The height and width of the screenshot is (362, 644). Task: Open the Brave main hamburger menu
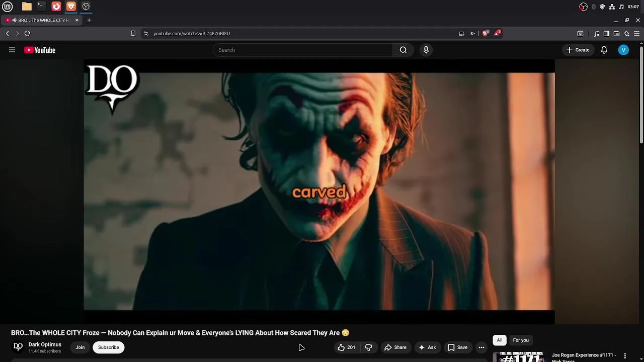click(x=636, y=33)
